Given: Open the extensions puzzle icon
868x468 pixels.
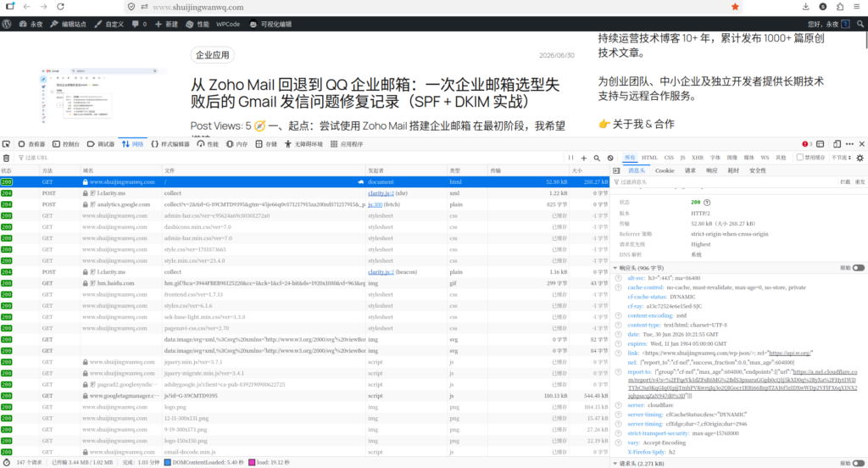Looking at the screenshot, I should click(840, 7).
